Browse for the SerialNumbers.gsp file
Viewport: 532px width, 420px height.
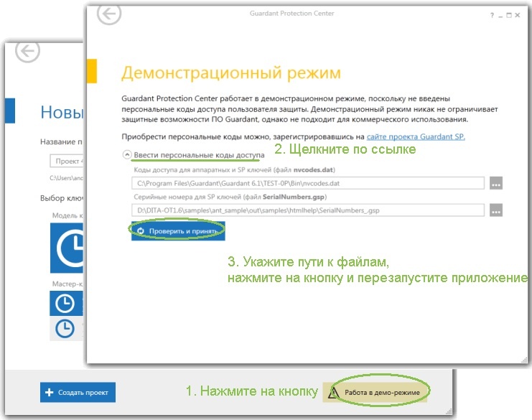(496, 210)
